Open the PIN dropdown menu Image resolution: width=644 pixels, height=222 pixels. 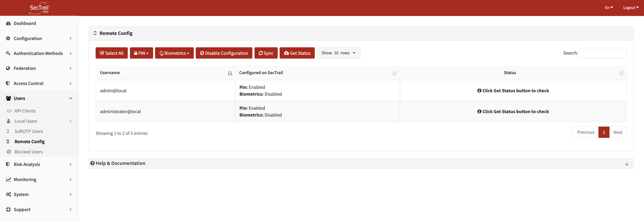141,53
